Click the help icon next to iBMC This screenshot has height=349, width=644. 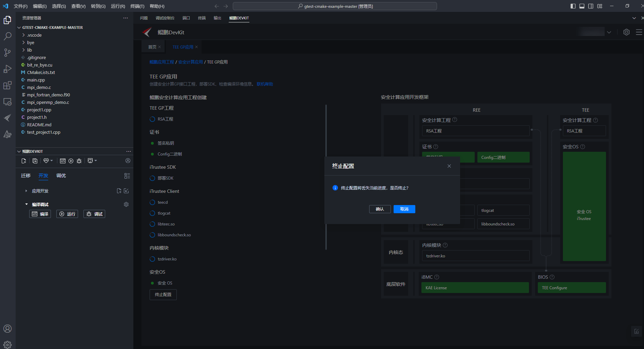click(437, 277)
